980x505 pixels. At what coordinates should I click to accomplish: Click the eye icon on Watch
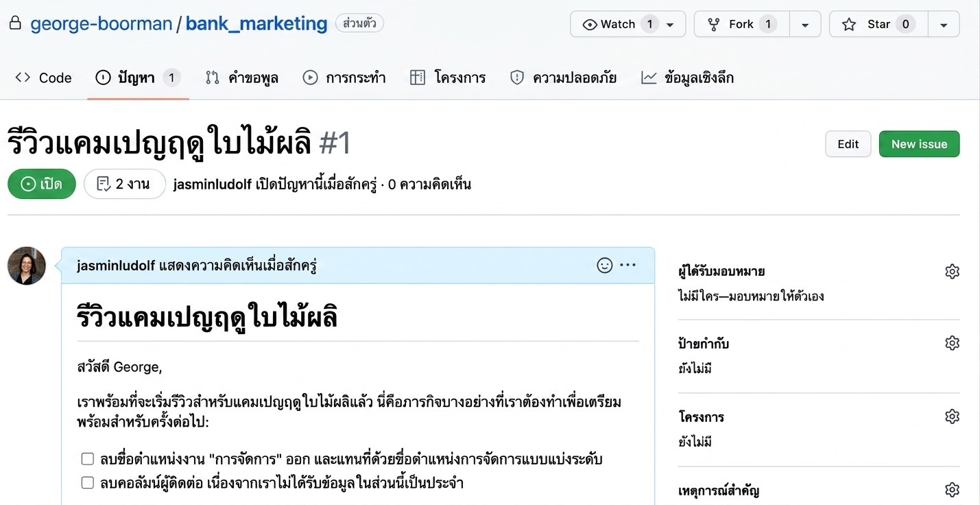589,25
